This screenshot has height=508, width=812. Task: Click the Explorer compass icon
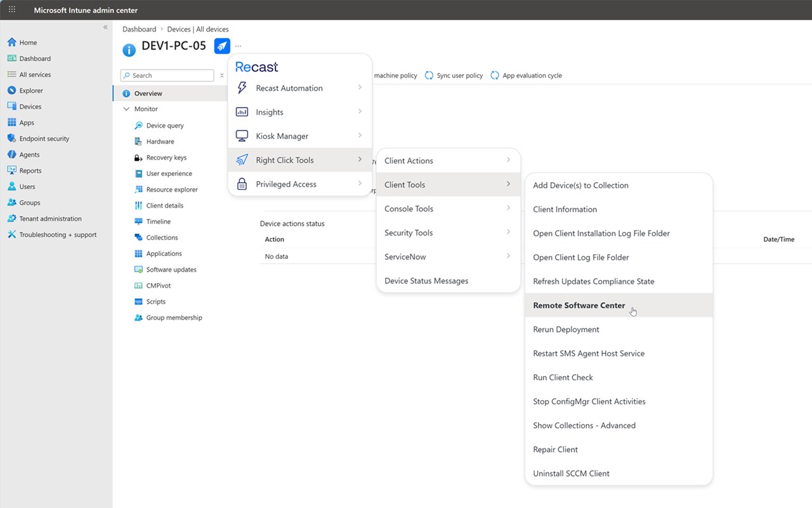11,91
